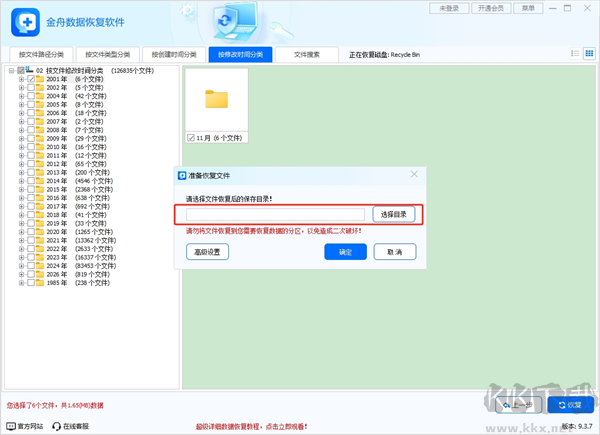Open 在线客服 support link
This screenshot has width=600, height=435.
point(70,426)
